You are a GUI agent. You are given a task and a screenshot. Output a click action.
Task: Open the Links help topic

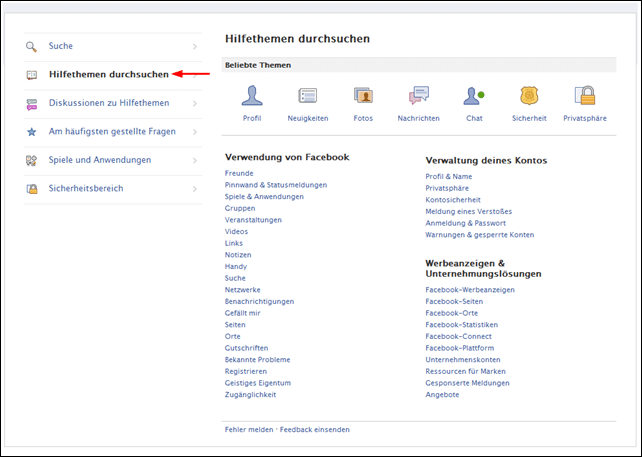(234, 243)
